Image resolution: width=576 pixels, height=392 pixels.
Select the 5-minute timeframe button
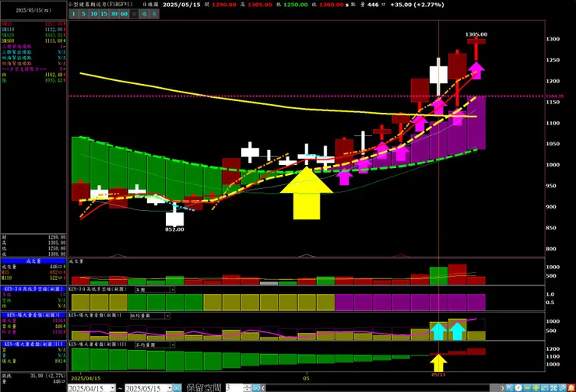click(x=83, y=14)
